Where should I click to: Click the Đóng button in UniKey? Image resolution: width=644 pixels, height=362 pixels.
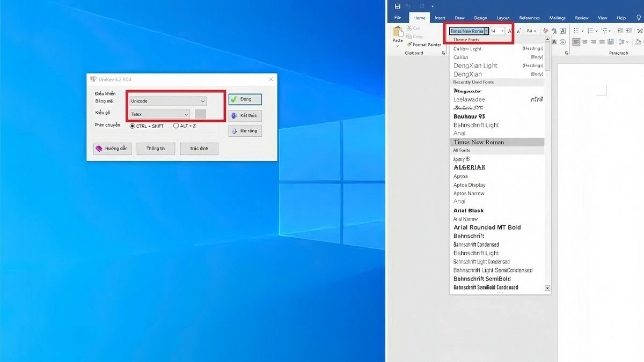245,99
